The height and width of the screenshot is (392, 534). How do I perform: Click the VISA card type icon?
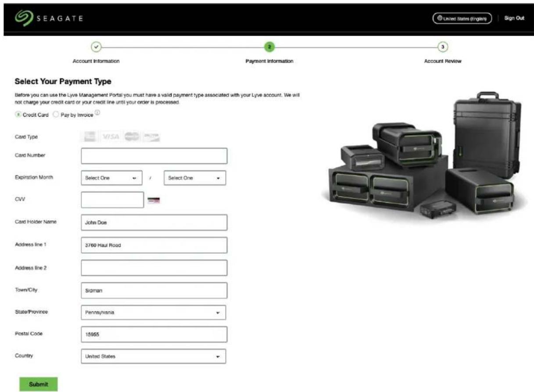(x=110, y=137)
